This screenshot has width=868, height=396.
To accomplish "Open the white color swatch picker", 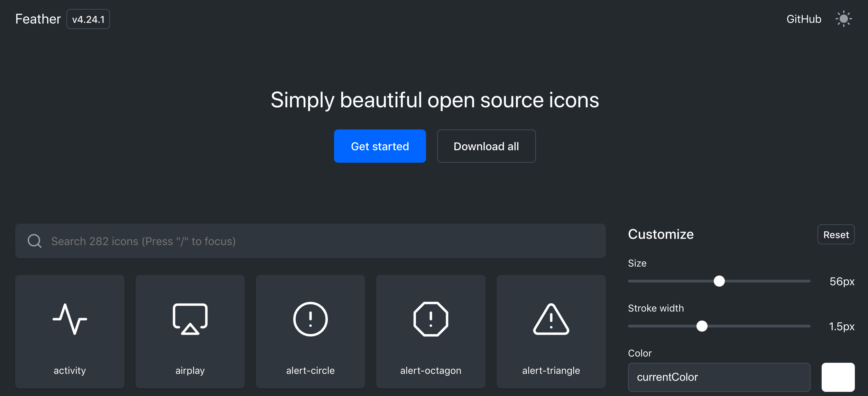I will click(x=838, y=377).
